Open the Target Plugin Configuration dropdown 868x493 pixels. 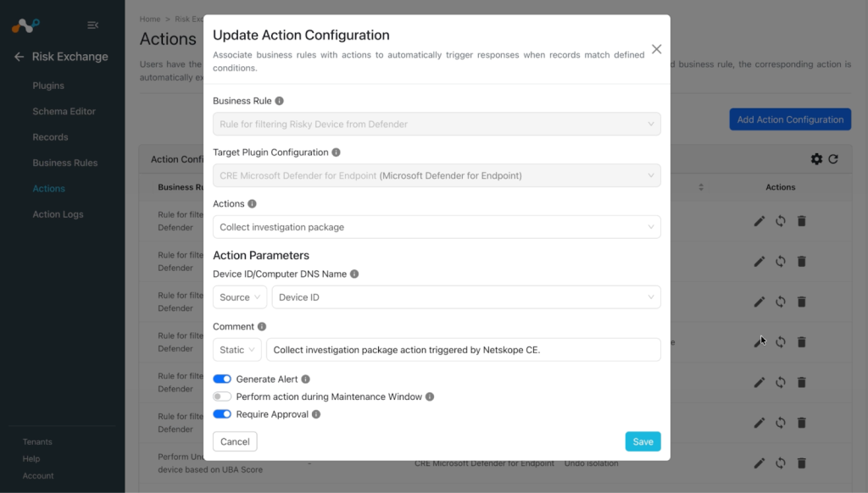437,175
